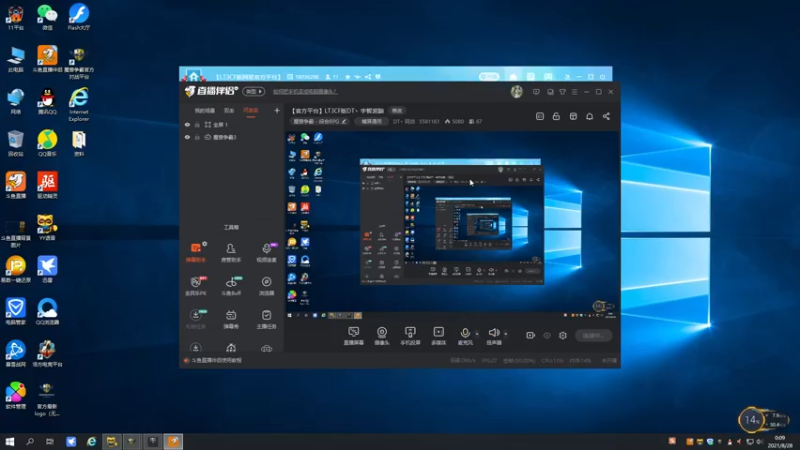
Task: Expand speaker options arrow
Action: click(506, 334)
